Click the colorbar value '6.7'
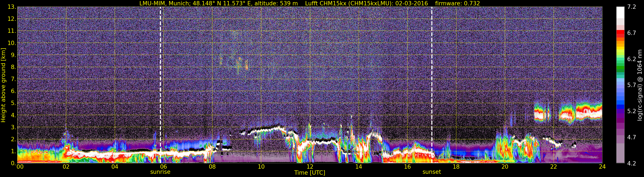Image resolution: width=644 pixels, height=177 pixels. [632, 33]
